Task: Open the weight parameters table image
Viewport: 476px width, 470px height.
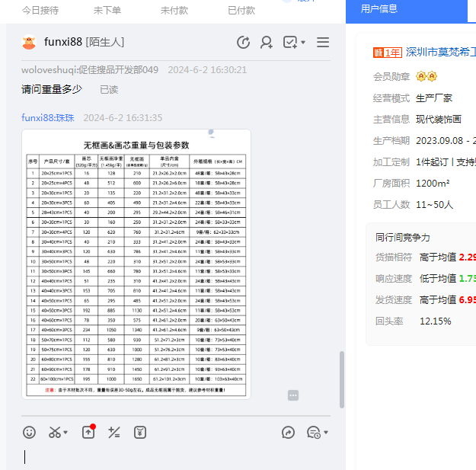Action: click(136, 264)
